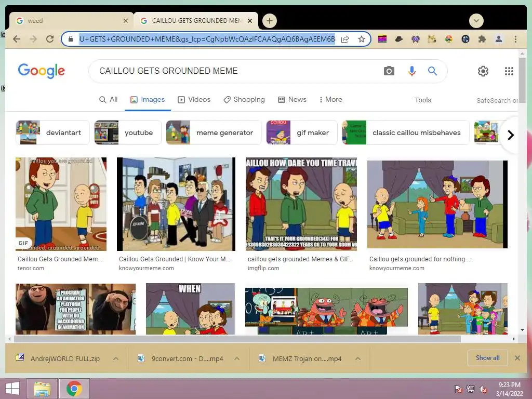Viewport: 532px width, 399px height.
Task: Filter by youtube chip
Action: coord(128,132)
